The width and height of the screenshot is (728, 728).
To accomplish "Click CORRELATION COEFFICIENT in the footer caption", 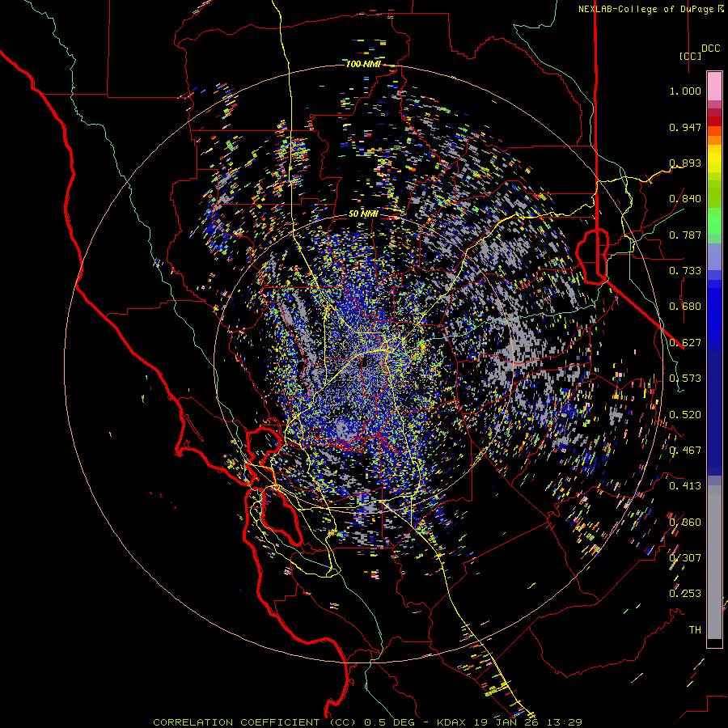I will [236, 722].
